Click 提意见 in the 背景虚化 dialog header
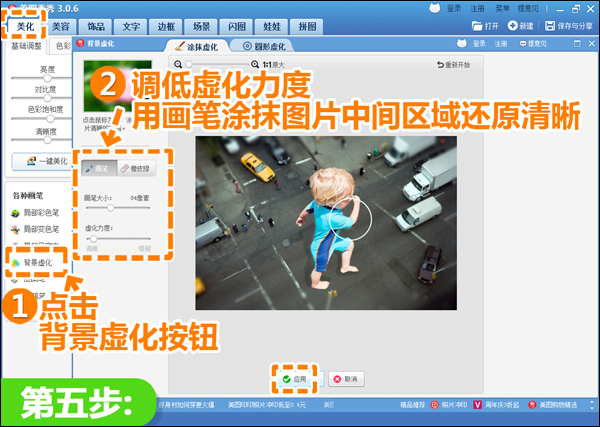The image size is (600, 427). (x=533, y=44)
